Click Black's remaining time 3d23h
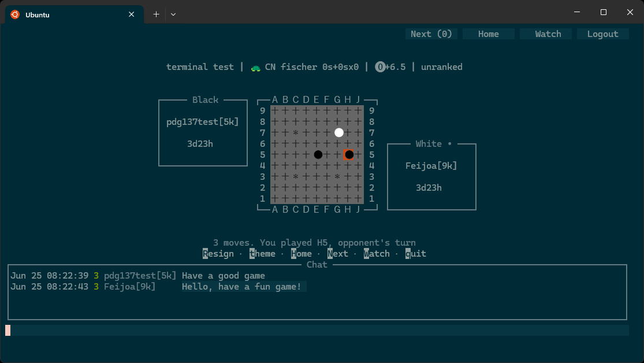 point(200,144)
